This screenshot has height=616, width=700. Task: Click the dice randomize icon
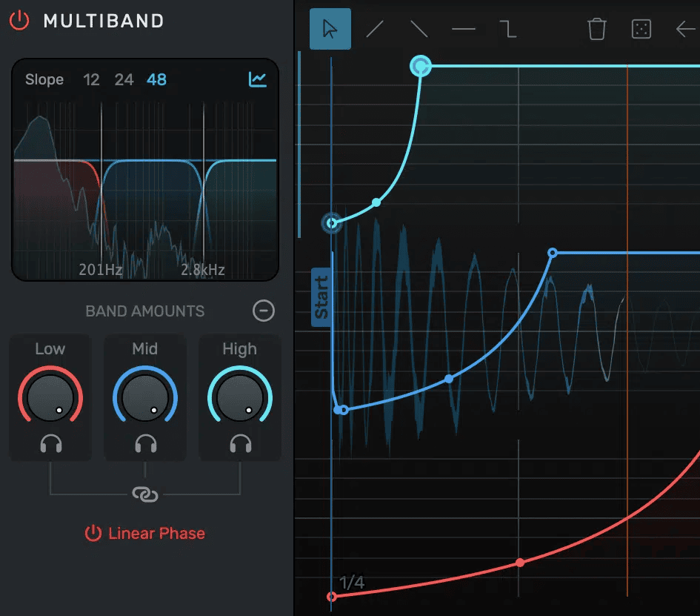coord(640,30)
